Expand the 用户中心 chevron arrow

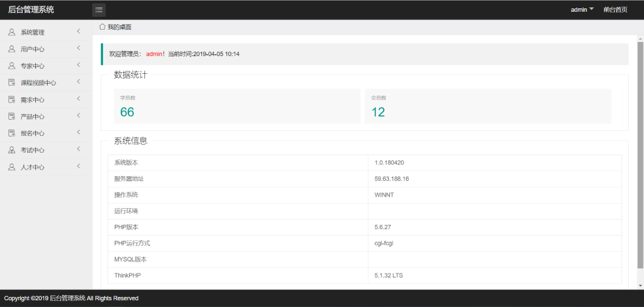coord(78,48)
